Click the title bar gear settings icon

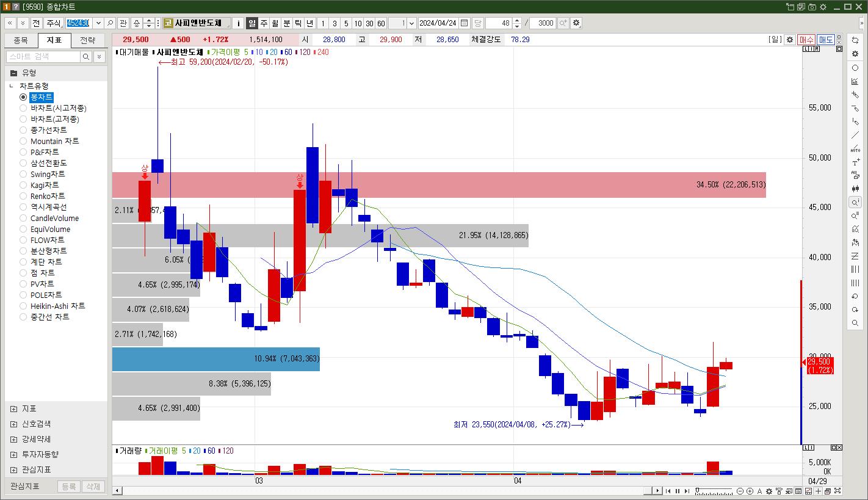click(823, 7)
